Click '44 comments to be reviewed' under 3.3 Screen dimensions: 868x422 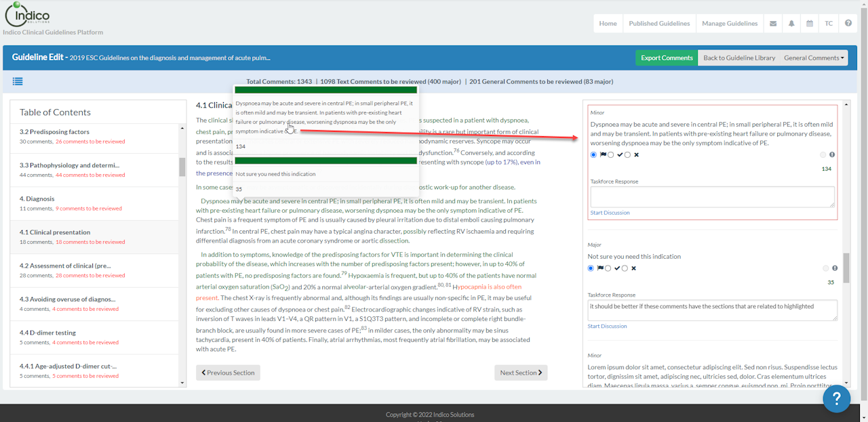(x=90, y=175)
